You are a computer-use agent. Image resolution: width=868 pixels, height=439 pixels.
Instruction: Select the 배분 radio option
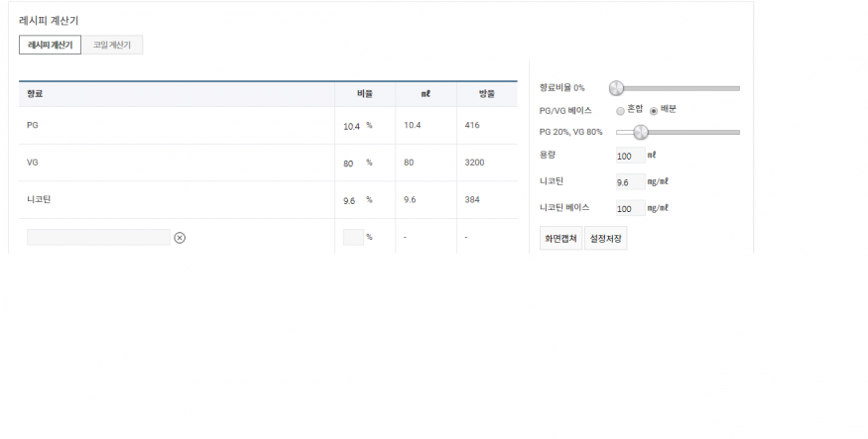pos(653,110)
